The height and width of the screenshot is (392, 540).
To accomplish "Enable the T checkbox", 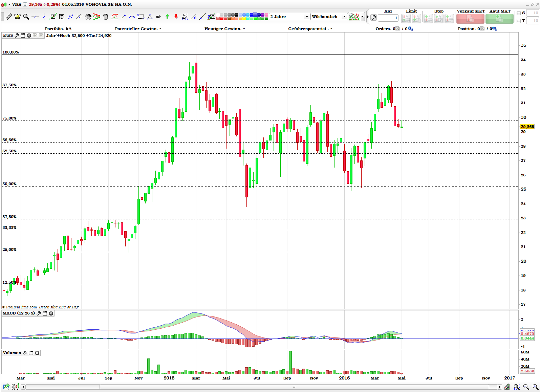I will point(519,21).
